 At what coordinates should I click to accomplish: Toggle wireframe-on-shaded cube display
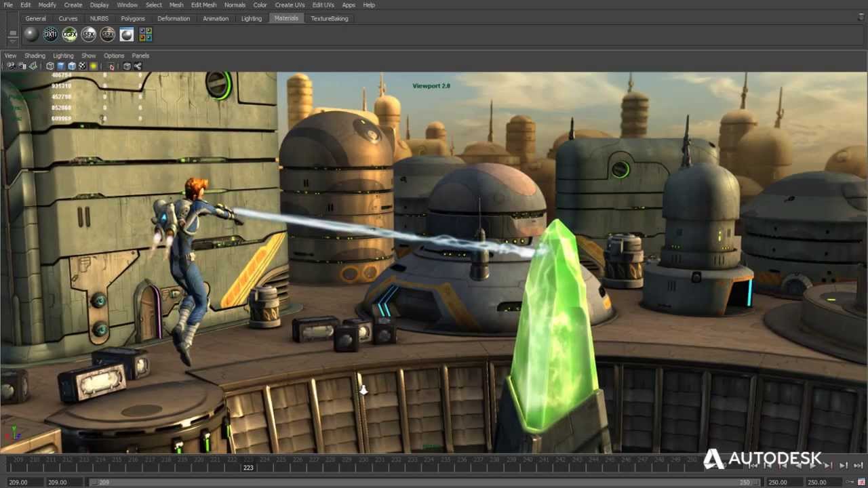pos(71,66)
